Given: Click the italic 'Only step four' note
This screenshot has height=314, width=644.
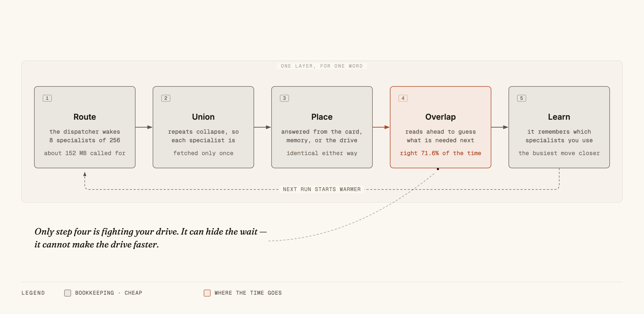Looking at the screenshot, I should pyautogui.click(x=151, y=238).
